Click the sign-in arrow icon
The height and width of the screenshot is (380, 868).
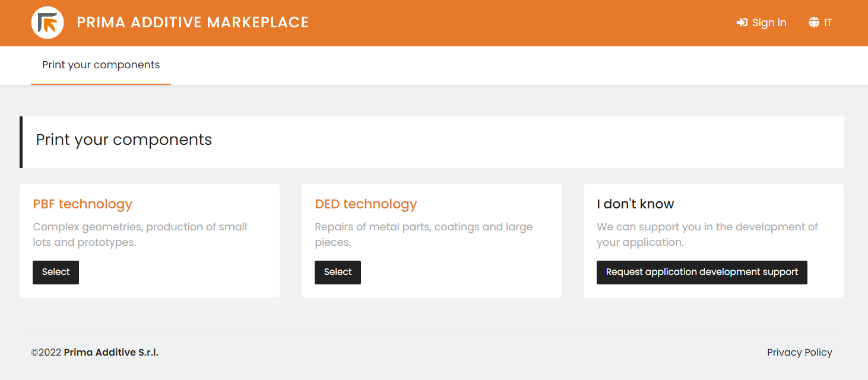[x=742, y=22]
